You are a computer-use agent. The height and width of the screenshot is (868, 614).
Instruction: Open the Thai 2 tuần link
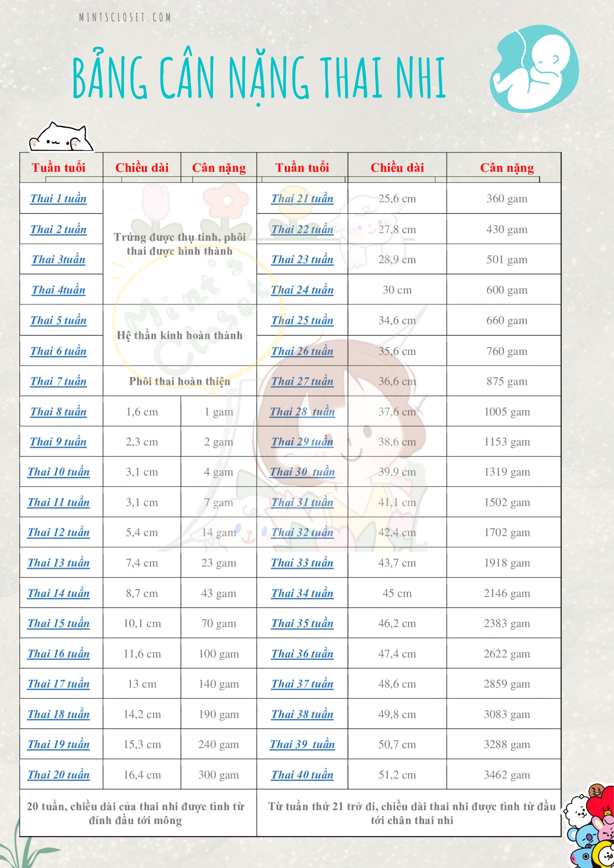point(58,229)
